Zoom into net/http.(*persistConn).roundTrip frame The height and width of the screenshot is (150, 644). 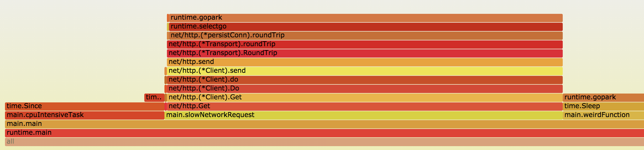(x=366, y=35)
